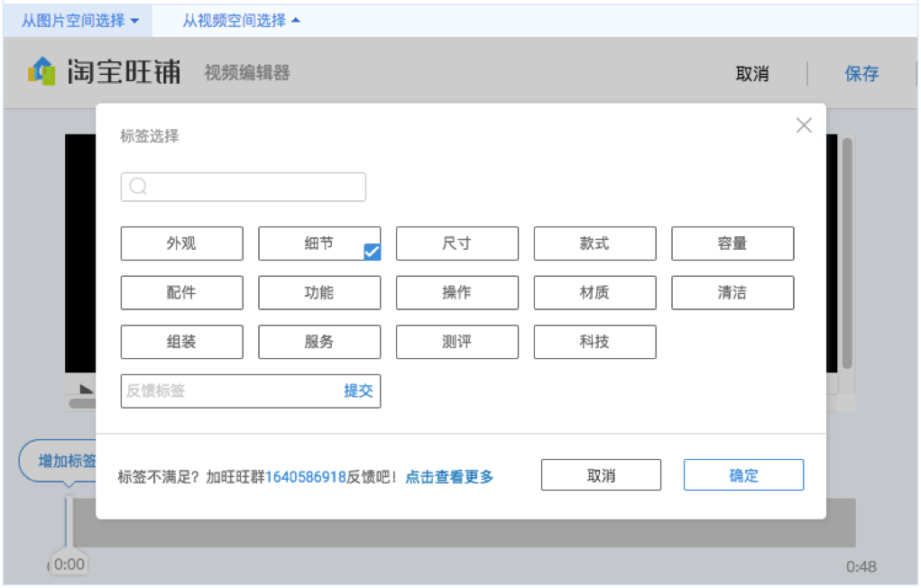This screenshot has height=588, width=921.
Task: Click 取消 in the video editor header
Action: (751, 73)
